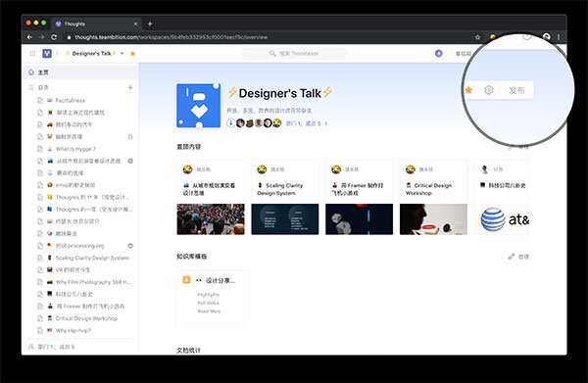Viewport: 588px width, 383px height.
Task: Open the Factfulness document
Action: tap(71, 101)
